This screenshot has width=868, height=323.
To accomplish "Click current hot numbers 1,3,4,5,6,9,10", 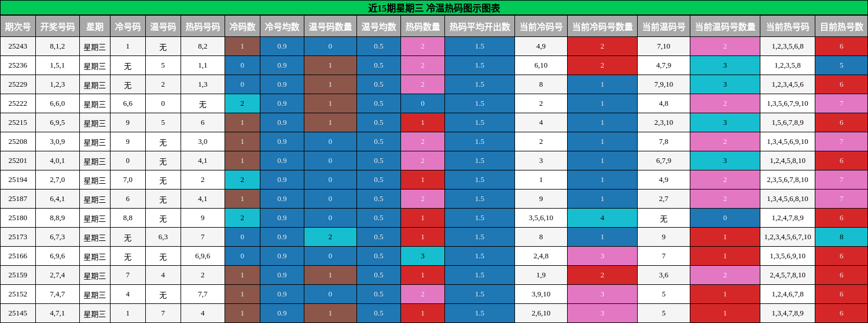I will [788, 142].
